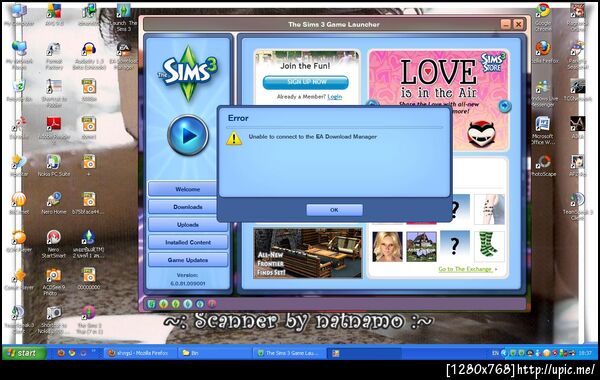Select the Recycle Bin desktop icon
Image resolution: width=600 pixels, height=380 pixels.
click(18, 91)
